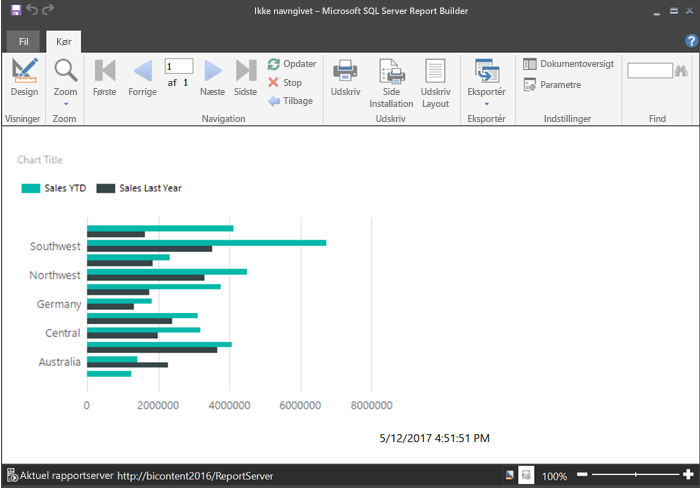
Task: Open the help question mark icon
Action: pos(691,41)
